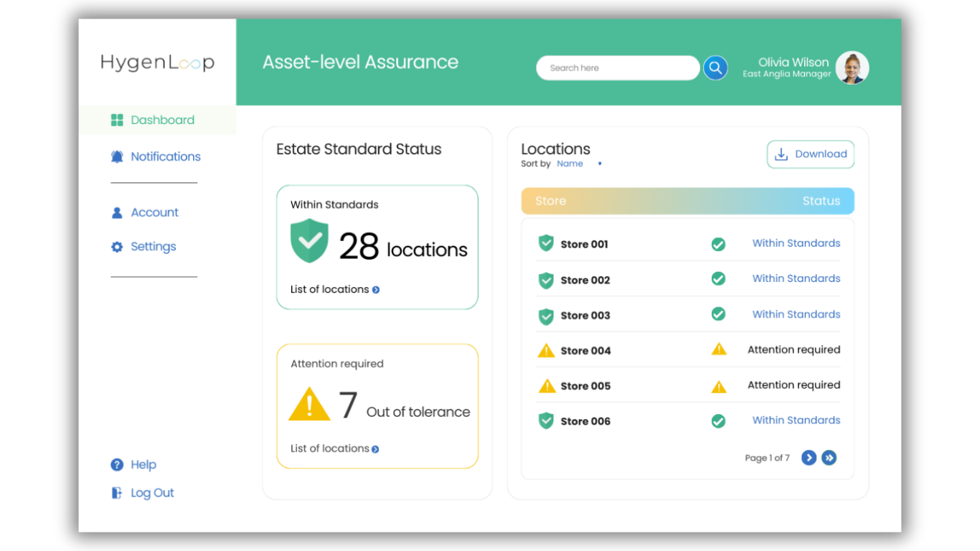Click the blue search magnifier button

(715, 68)
